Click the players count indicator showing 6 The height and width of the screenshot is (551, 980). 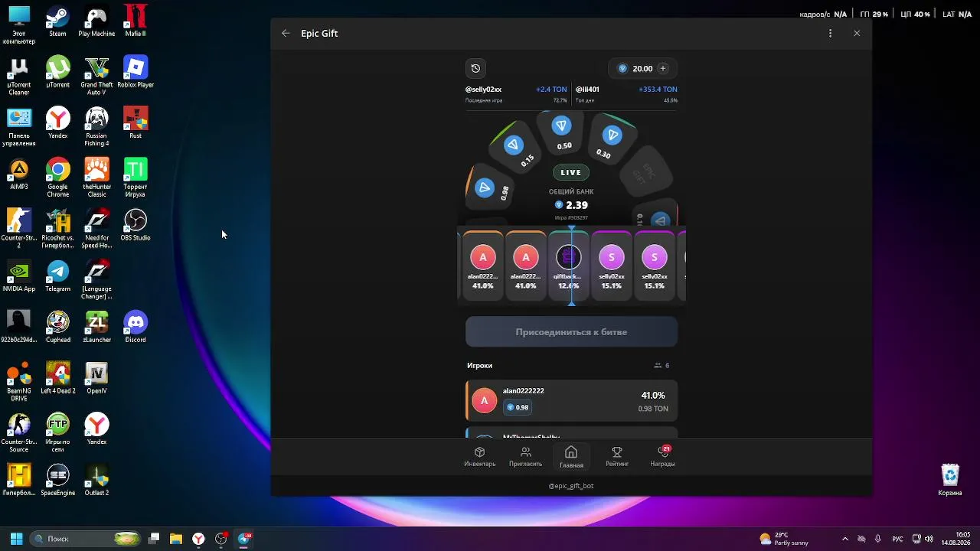661,366
